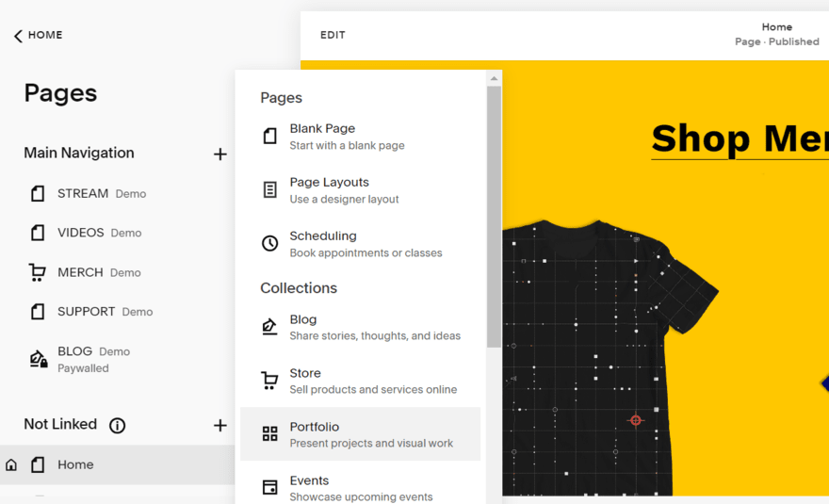
Task: Select the Home page in Not Linked
Action: pos(118,464)
